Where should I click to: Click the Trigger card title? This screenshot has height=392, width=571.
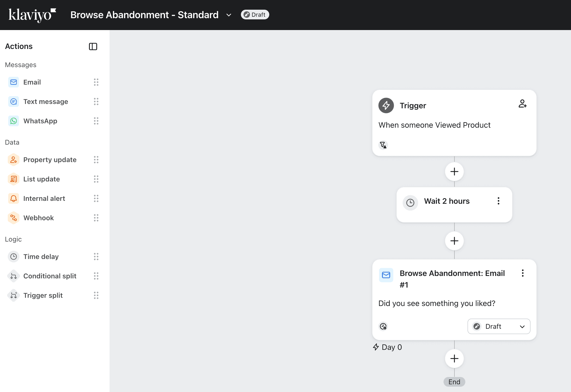[x=413, y=106]
